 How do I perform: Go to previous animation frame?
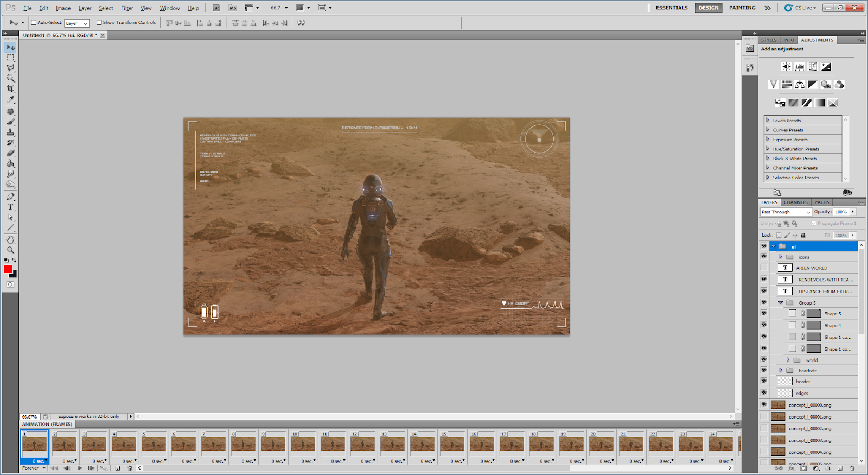pos(67,468)
